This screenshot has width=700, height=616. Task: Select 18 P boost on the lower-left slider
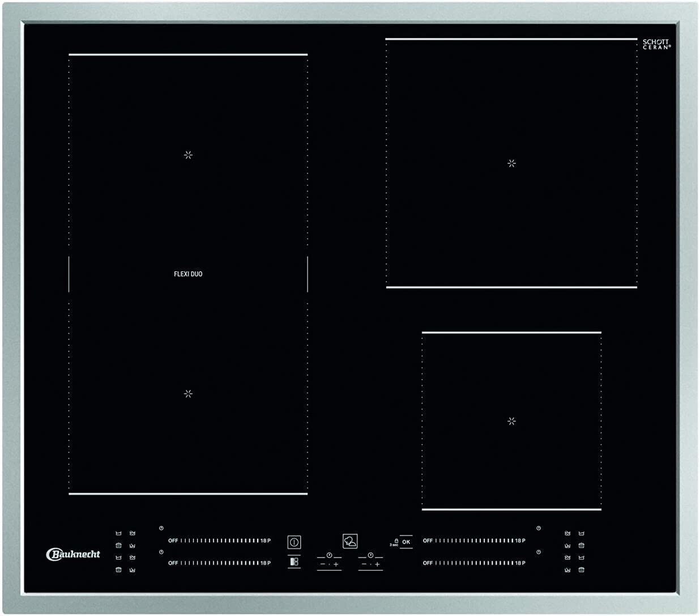[x=266, y=563]
